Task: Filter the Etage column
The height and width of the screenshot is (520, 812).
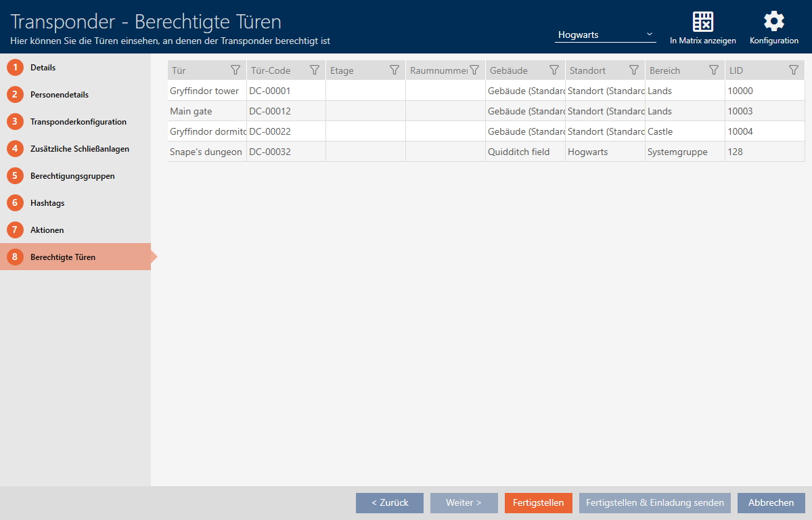Action: (394, 70)
